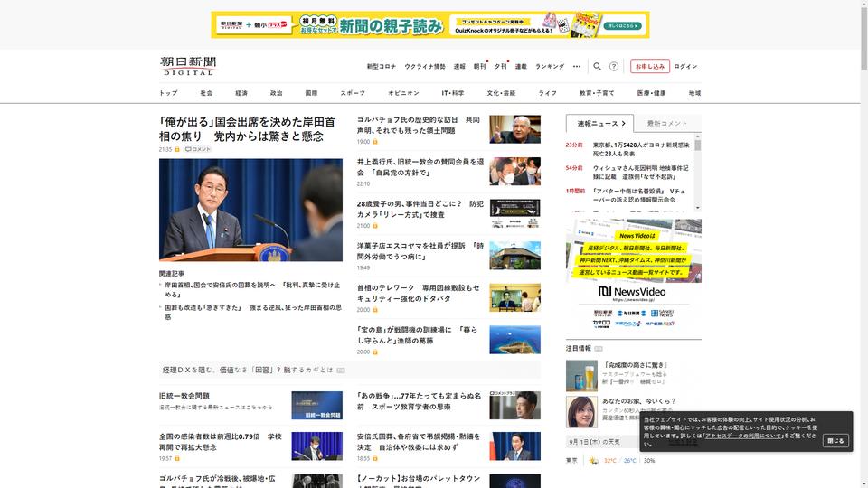Open related article 岸田首相、国会で安倍氏の国葬を説明へ

(252, 289)
